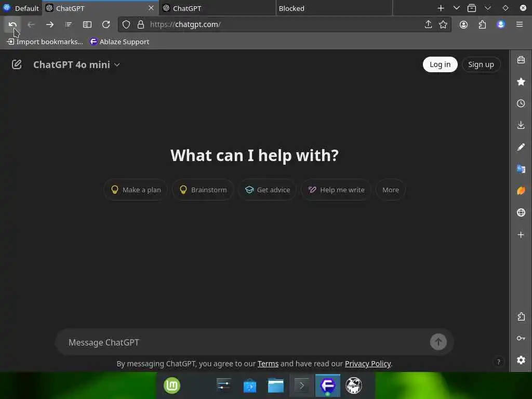Toggle the sidebar panel icon in toolbar
The image size is (532, 399).
[87, 24]
